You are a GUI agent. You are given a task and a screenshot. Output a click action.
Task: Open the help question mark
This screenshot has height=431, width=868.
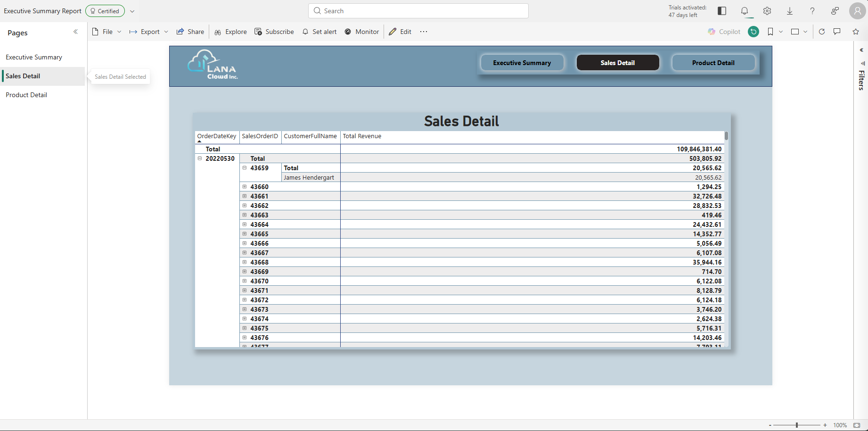[x=812, y=11]
